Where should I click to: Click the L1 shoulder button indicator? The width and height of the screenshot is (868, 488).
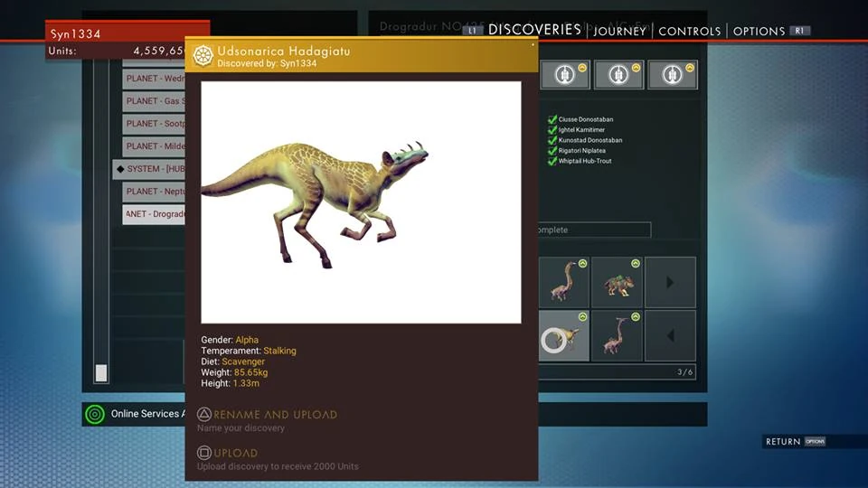click(x=472, y=31)
